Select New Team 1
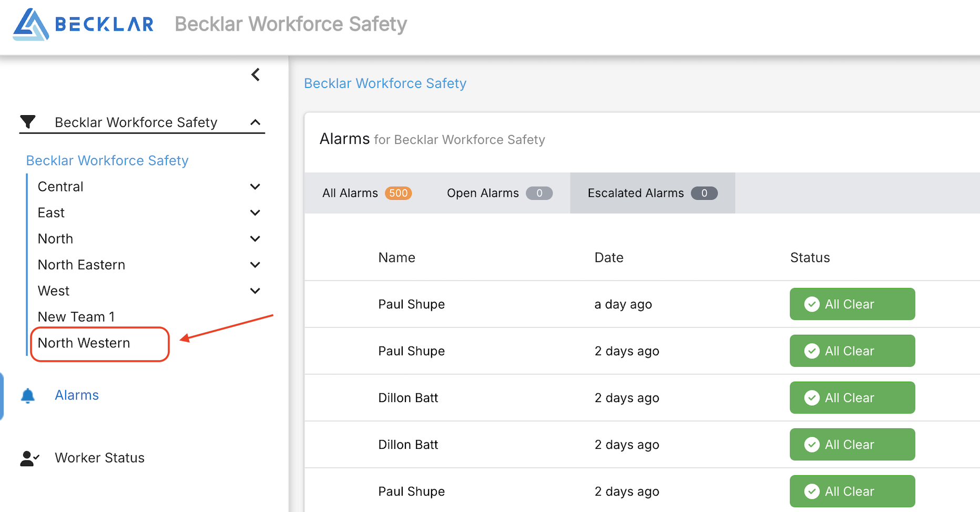 click(76, 317)
